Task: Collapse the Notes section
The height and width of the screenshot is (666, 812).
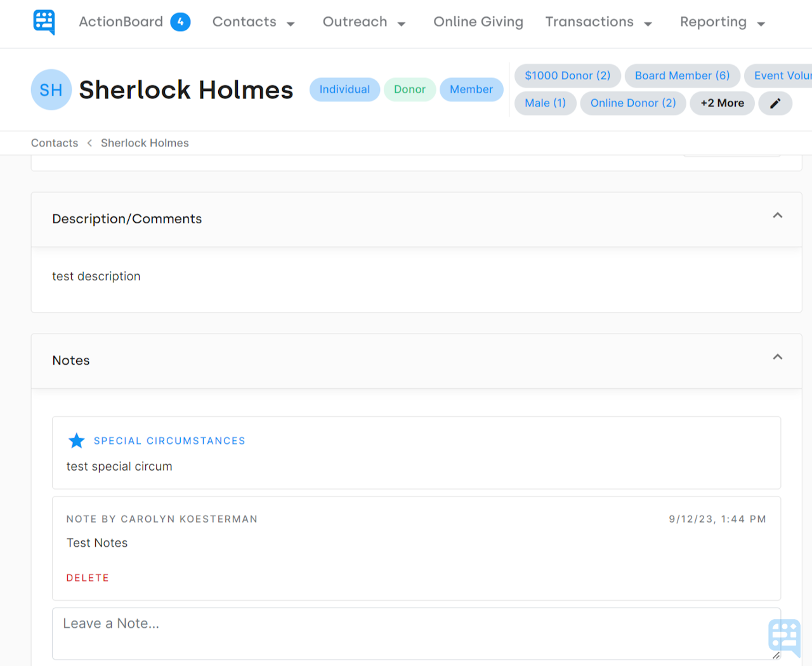Action: [778, 357]
